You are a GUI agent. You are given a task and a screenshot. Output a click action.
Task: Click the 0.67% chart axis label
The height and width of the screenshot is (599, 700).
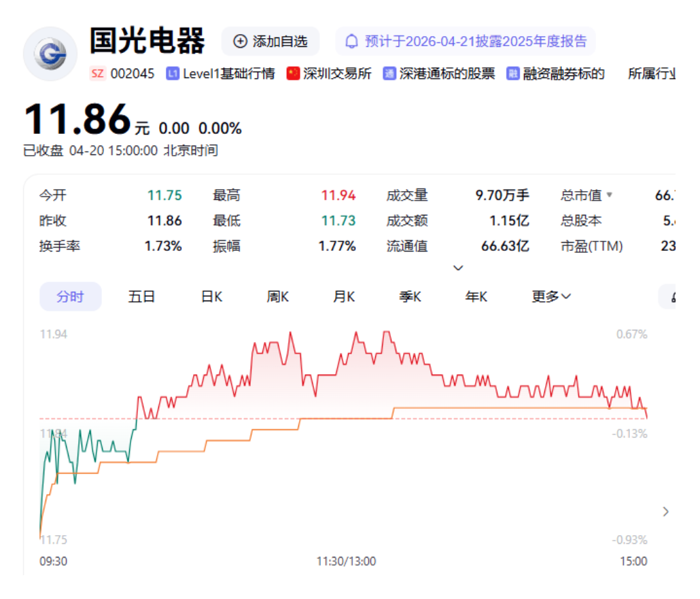click(x=631, y=334)
